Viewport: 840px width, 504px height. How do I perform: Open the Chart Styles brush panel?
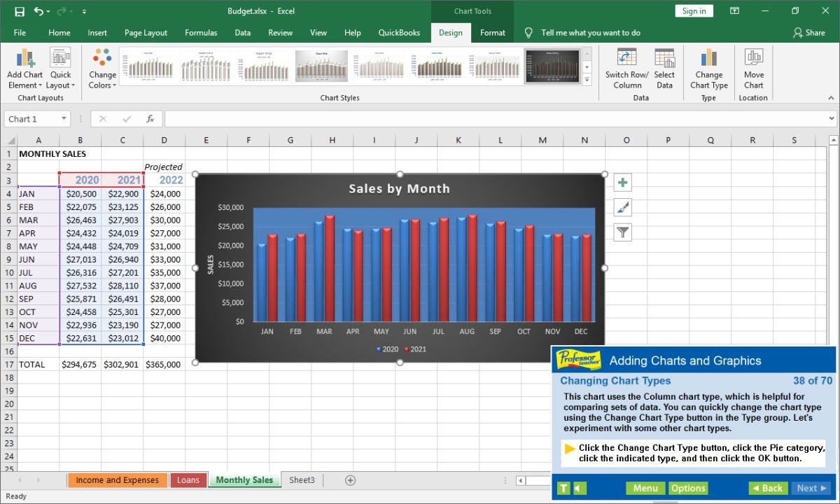pos(622,206)
